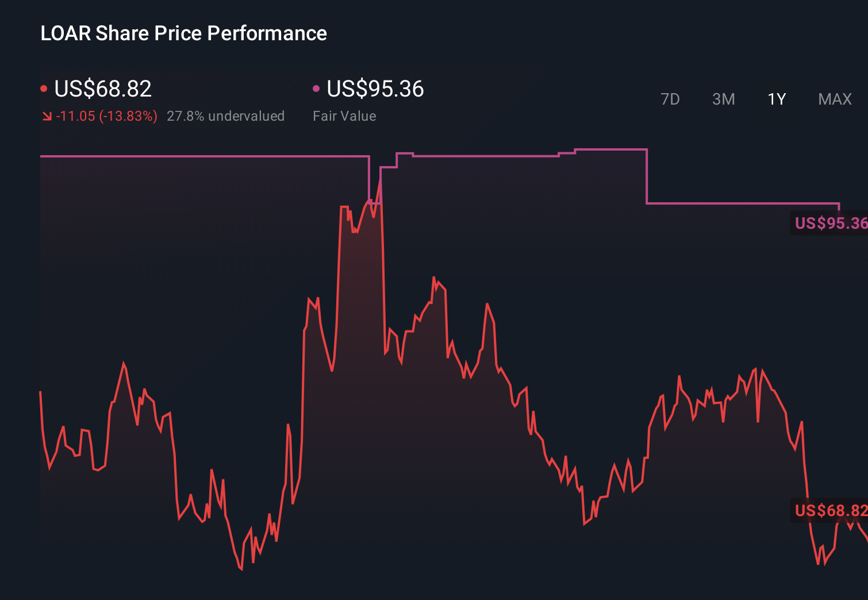Select the 3M time range

coord(723,99)
